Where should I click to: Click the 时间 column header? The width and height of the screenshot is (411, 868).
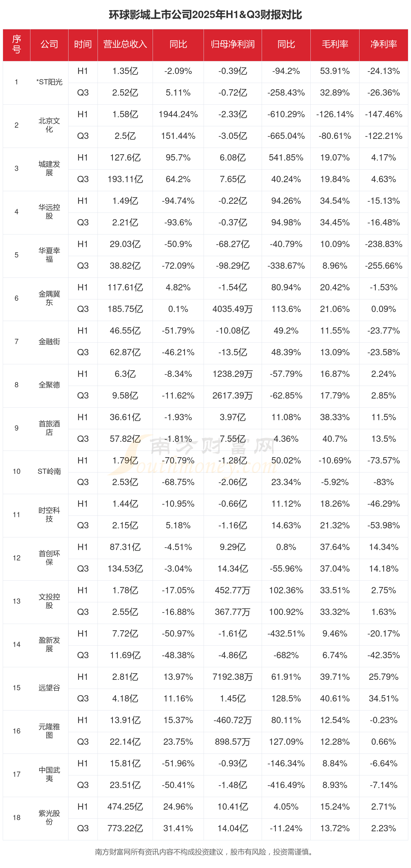click(x=82, y=44)
